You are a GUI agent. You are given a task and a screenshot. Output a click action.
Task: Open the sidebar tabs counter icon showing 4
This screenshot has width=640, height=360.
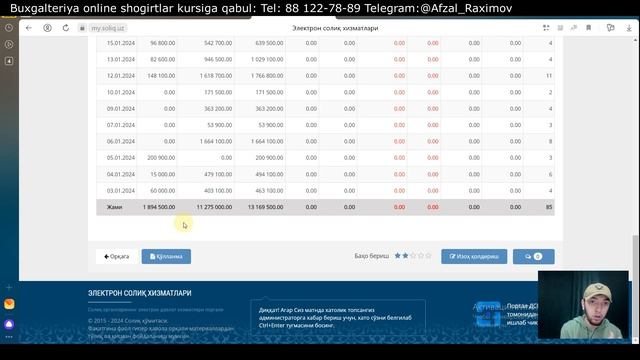9,61
